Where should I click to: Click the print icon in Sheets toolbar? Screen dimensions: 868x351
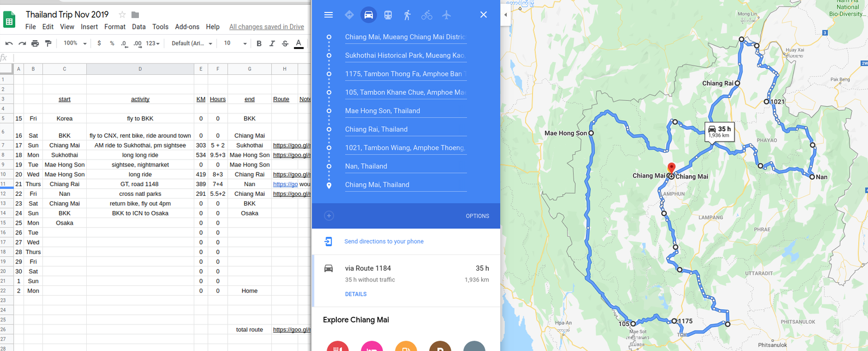tap(35, 43)
